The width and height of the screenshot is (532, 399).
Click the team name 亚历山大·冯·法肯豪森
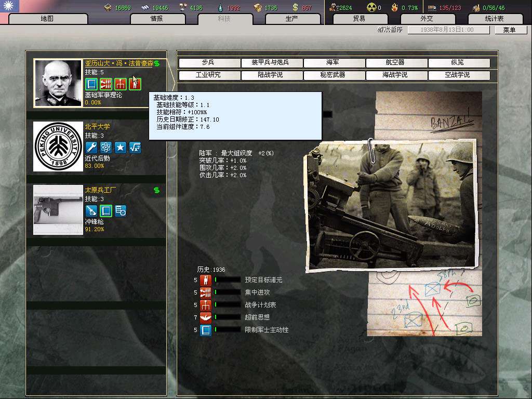pos(119,63)
